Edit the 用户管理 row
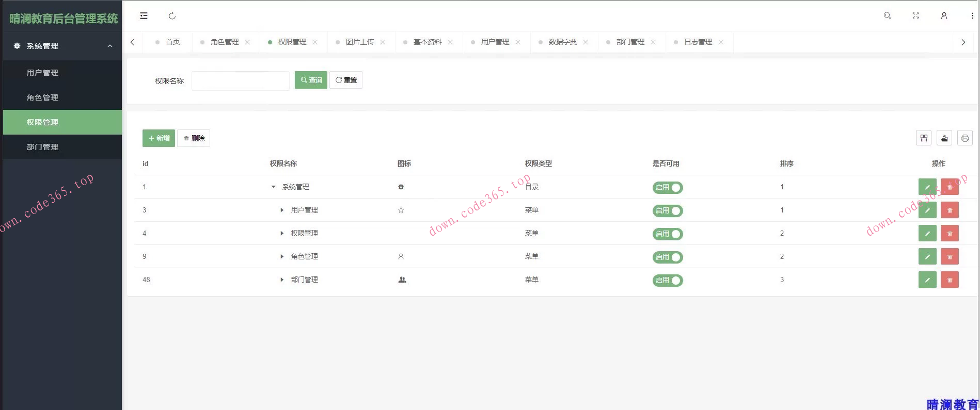Screen dimensions: 980x410 click(x=927, y=210)
